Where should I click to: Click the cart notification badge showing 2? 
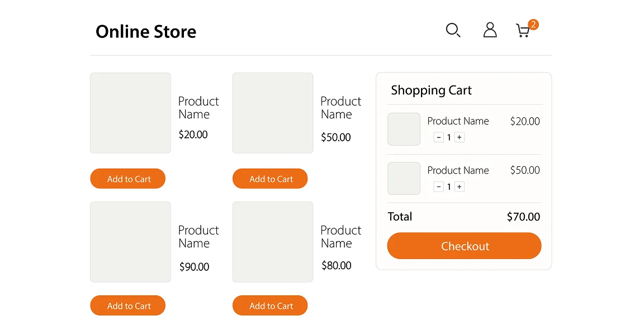tap(533, 24)
